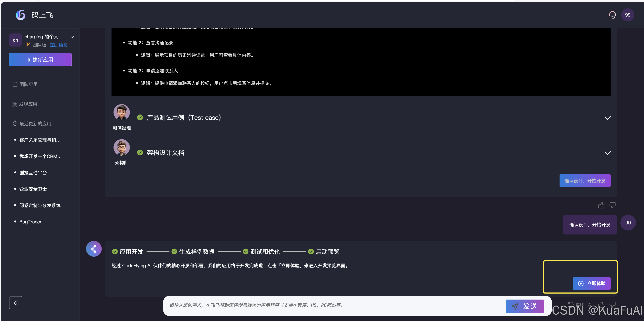Expand 架构设计文档 section
The width and height of the screenshot is (644, 321).
pos(607,153)
